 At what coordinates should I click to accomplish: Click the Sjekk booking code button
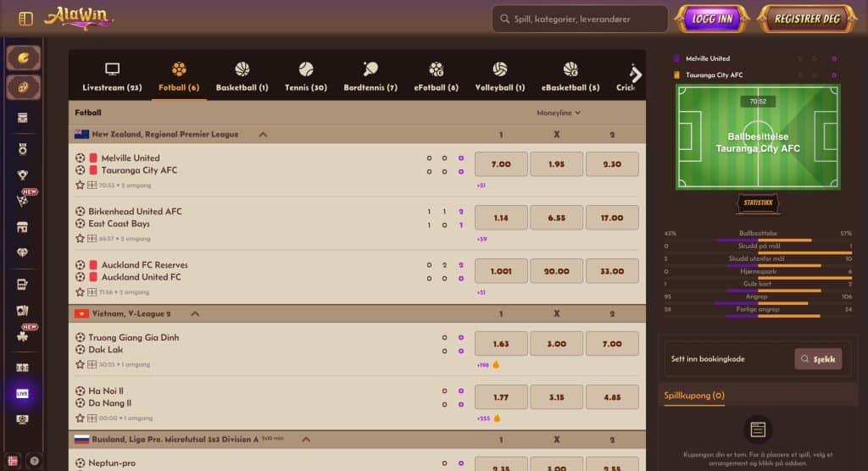pyautogui.click(x=818, y=358)
